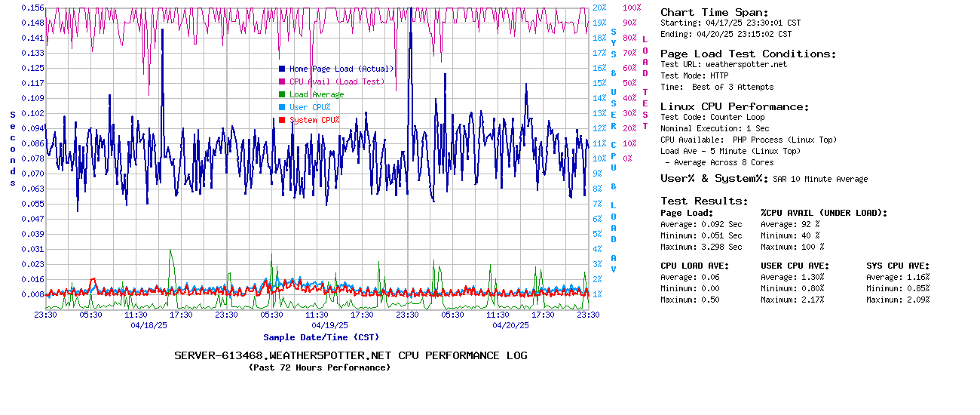Image resolution: width=980 pixels, height=415 pixels.
Task: Click the dark blue Home Page Load legend swatch
Action: (x=282, y=69)
